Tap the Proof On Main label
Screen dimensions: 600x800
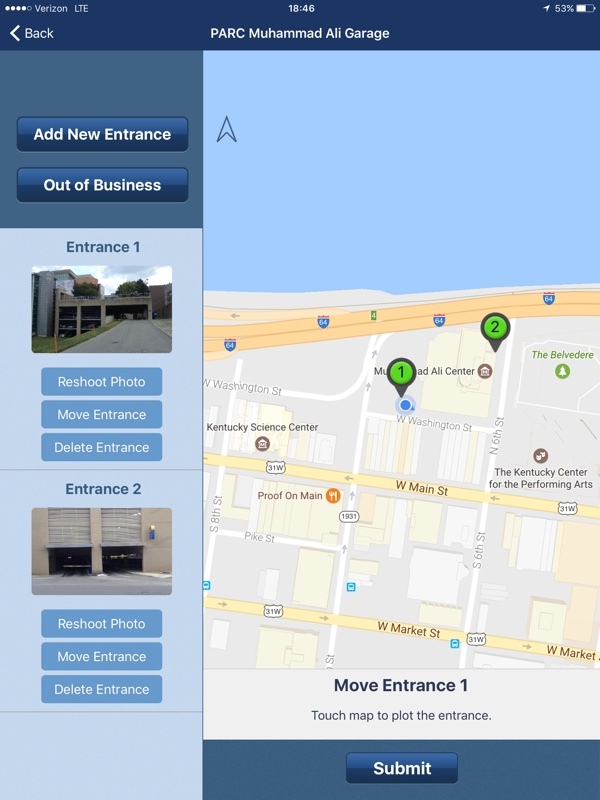point(290,495)
